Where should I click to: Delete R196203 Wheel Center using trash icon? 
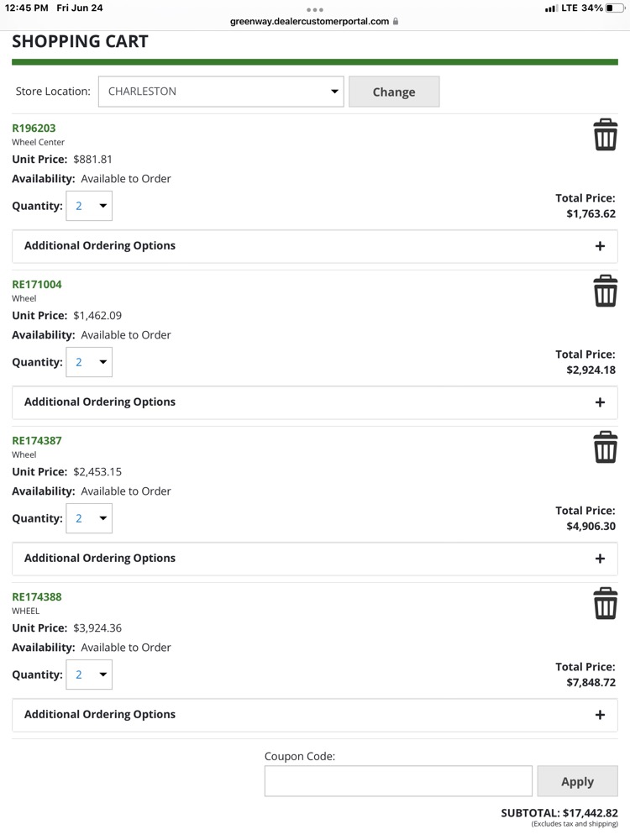click(606, 134)
